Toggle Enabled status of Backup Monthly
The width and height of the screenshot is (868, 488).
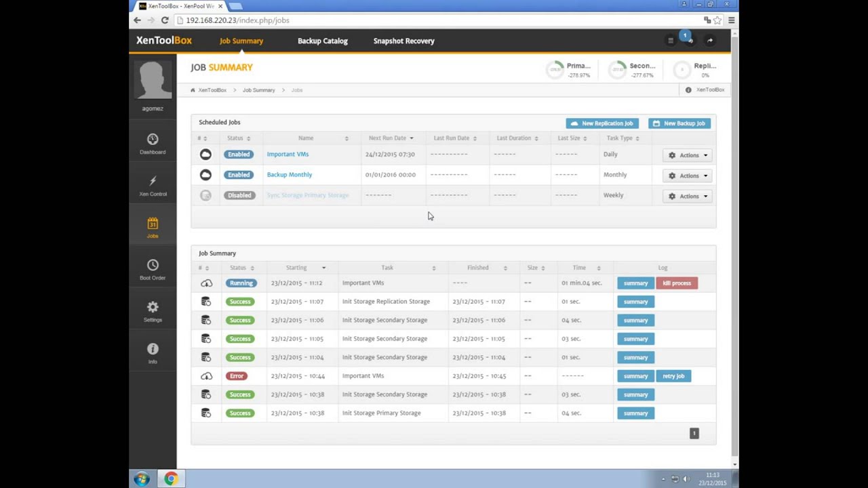pos(239,175)
